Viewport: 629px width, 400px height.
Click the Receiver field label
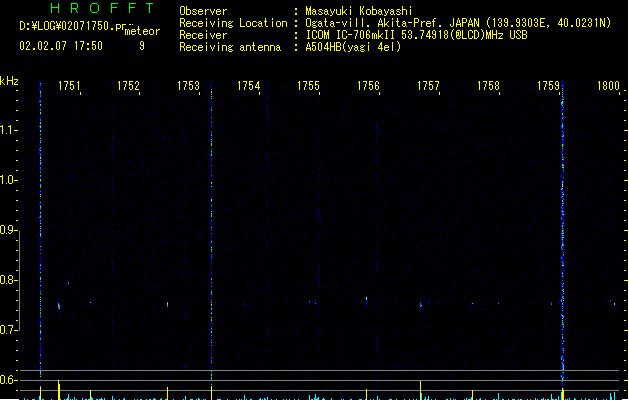[x=203, y=35]
